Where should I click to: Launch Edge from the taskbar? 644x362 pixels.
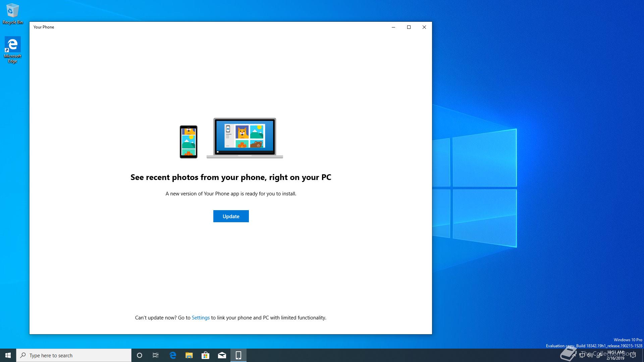173,355
